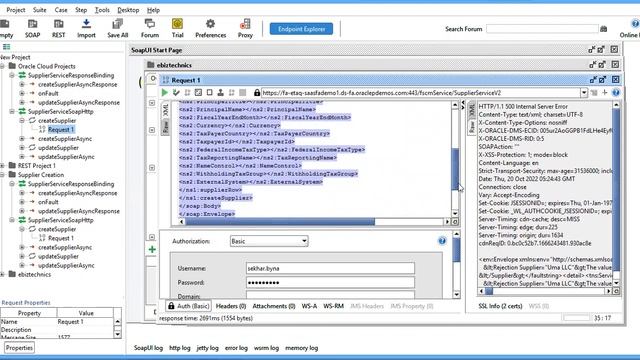Open the Suite menu
640x360 pixels.
pyautogui.click(x=39, y=10)
